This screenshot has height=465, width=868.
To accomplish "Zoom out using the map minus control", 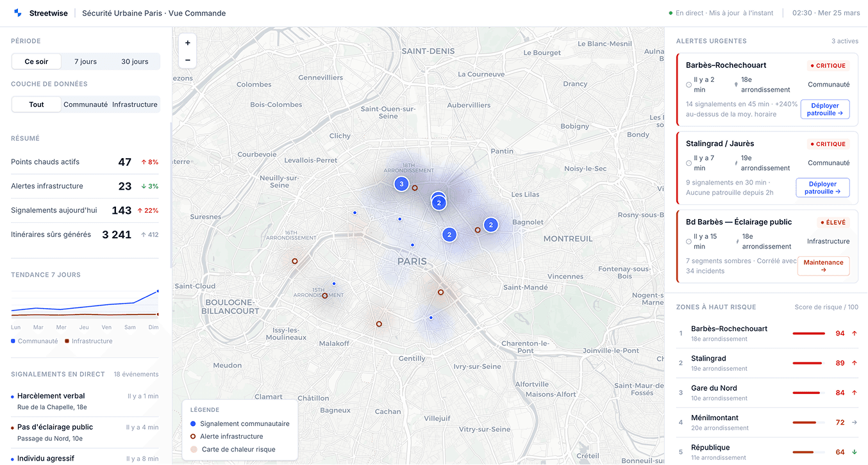I will coord(187,59).
